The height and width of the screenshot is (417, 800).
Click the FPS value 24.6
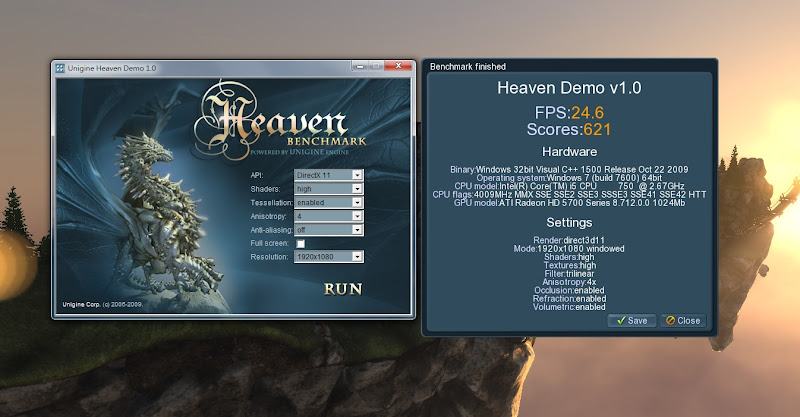pos(587,112)
